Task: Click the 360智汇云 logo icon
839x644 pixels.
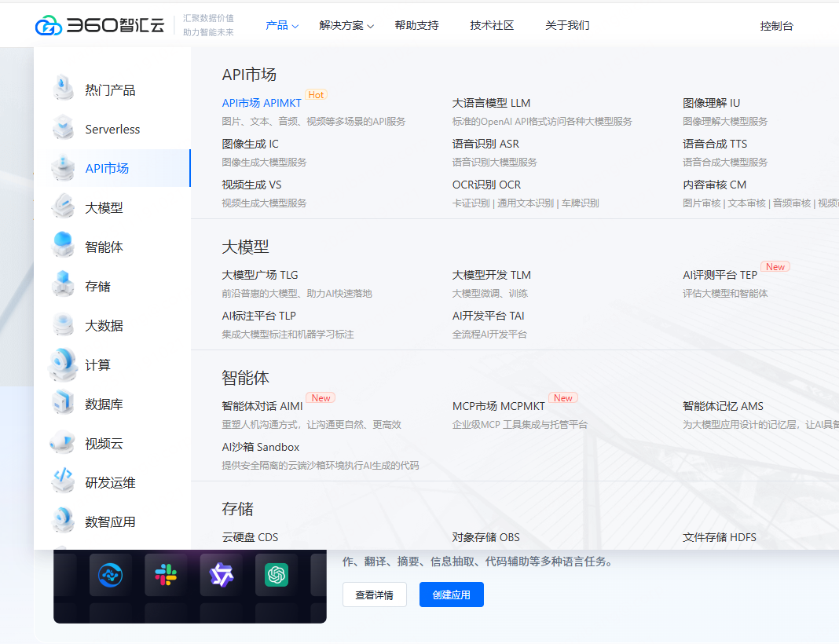Action: (x=49, y=25)
